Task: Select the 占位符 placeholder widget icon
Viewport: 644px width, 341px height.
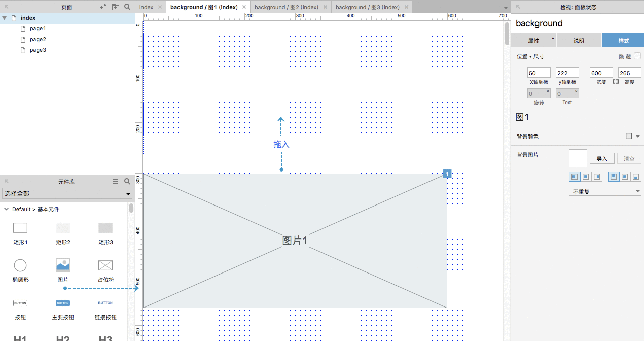Action: click(x=105, y=265)
